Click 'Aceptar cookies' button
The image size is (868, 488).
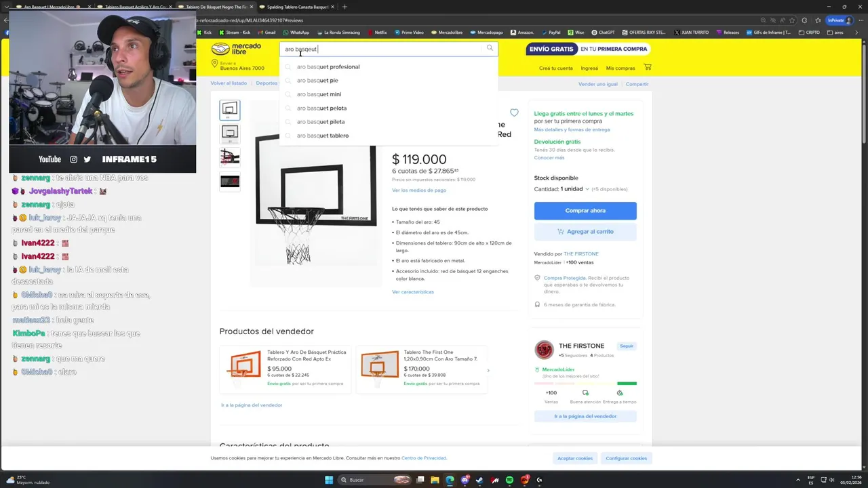[575, 458]
